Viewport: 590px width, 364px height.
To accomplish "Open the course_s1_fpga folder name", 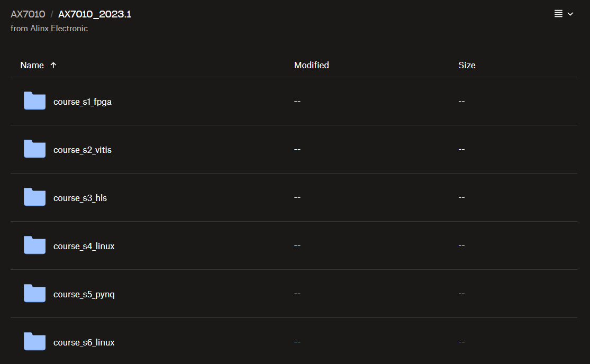I will pos(83,102).
